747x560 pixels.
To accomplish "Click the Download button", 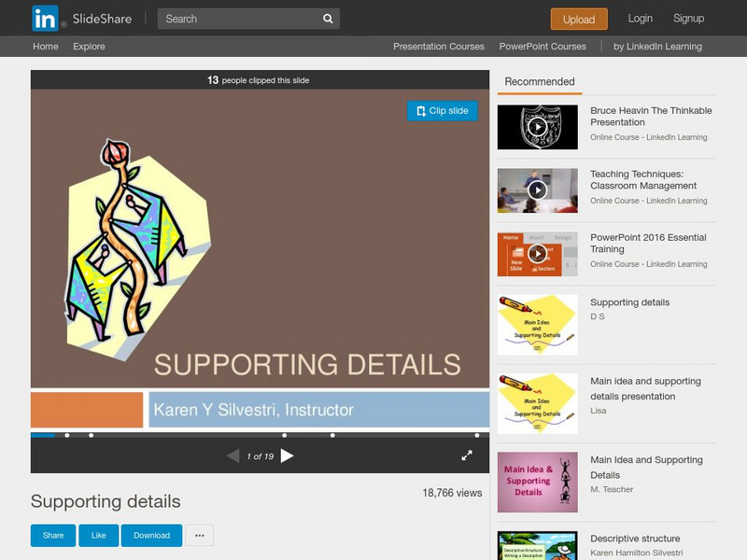I will [x=151, y=535].
